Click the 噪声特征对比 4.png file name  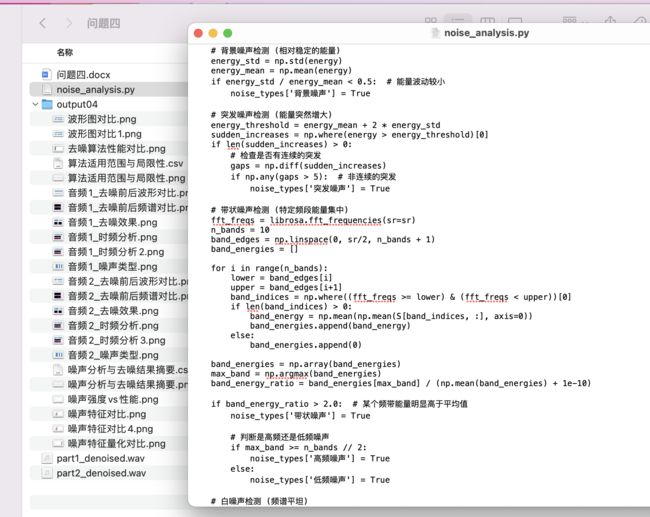click(110, 429)
